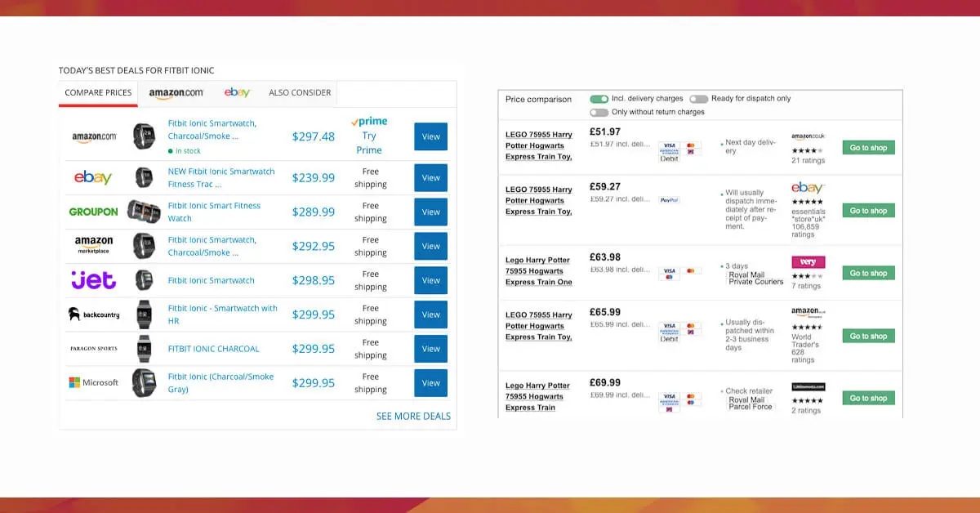Screen dimensions: 980x513
Task: Open 'Fitbit Ionic - Smartwatch with HR' link
Action: pyautogui.click(x=222, y=314)
